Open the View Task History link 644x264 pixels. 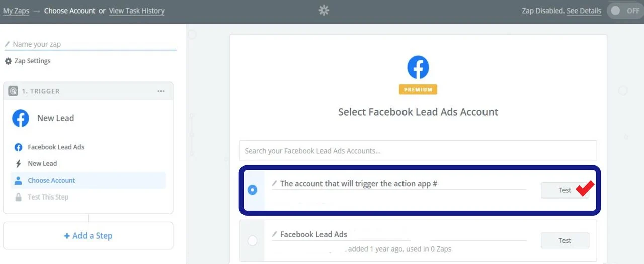point(136,11)
